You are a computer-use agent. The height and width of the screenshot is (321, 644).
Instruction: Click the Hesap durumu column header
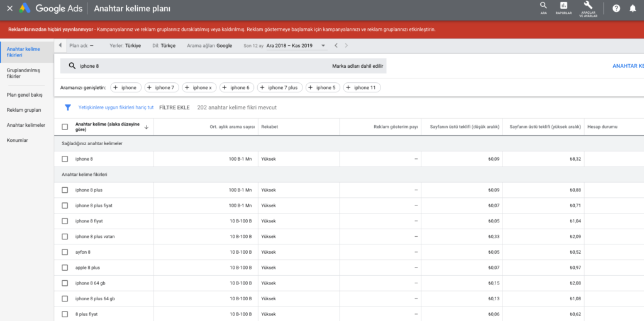(602, 127)
